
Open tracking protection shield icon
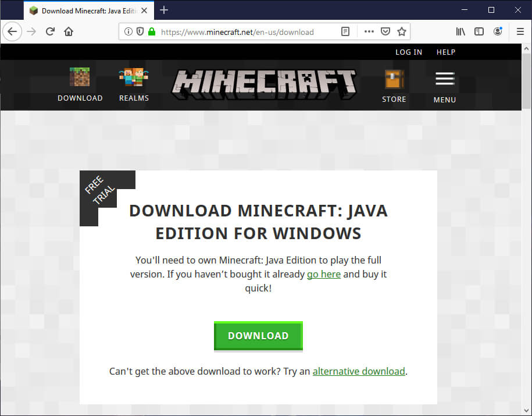pos(140,31)
